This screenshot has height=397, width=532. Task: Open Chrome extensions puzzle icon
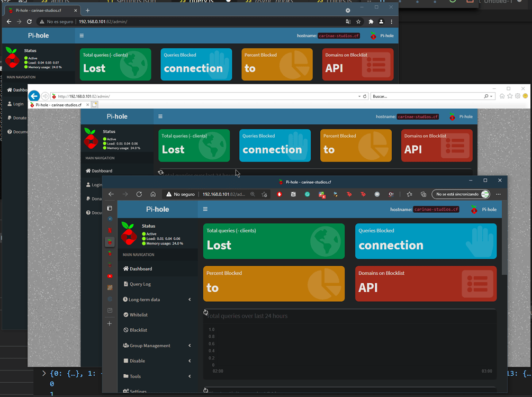[371, 21]
